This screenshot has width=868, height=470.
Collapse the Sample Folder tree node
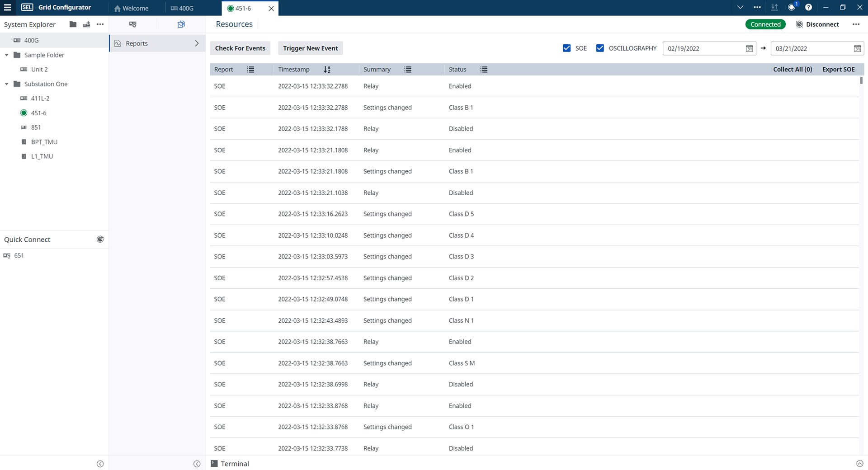(7, 55)
